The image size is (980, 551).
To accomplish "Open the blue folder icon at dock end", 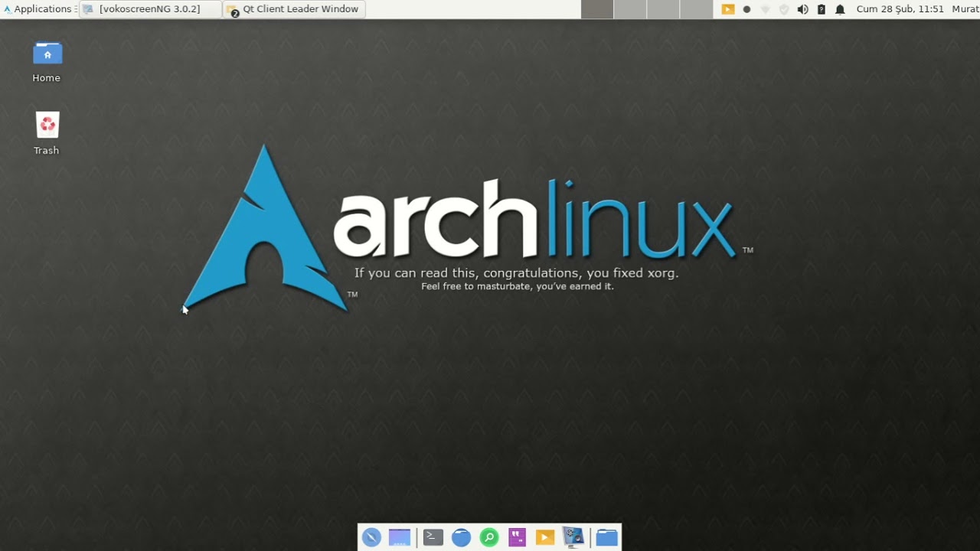I will tap(607, 537).
